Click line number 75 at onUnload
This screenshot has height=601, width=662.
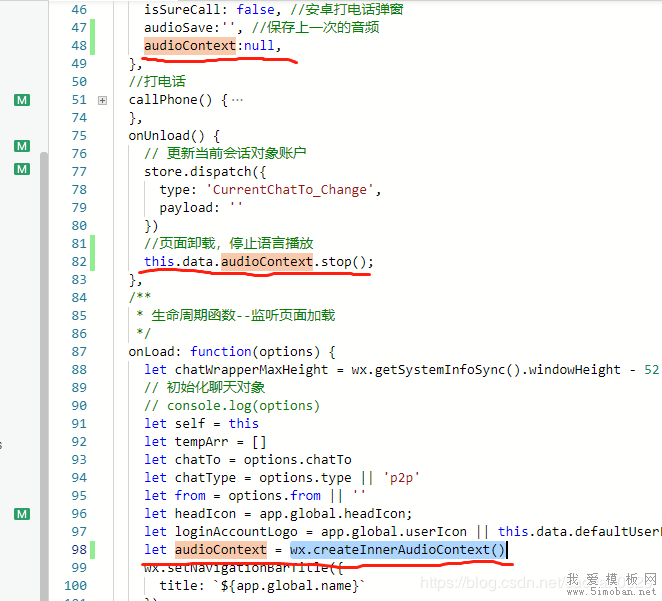pyautogui.click(x=78, y=136)
